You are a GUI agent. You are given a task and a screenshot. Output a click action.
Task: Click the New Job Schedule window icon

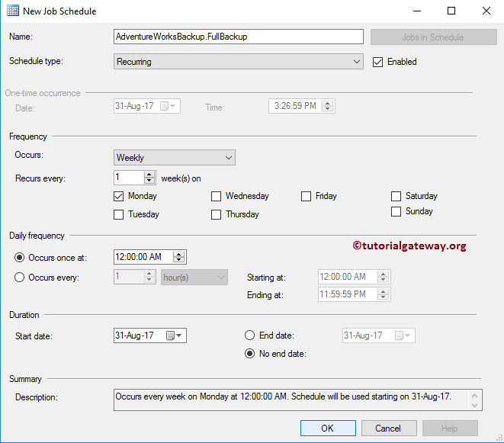pos(13,11)
